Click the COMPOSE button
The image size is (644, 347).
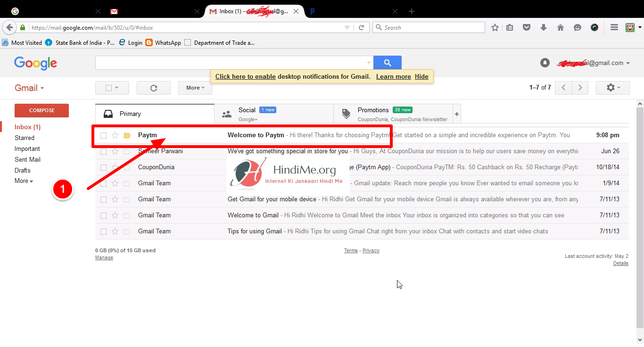(x=41, y=110)
